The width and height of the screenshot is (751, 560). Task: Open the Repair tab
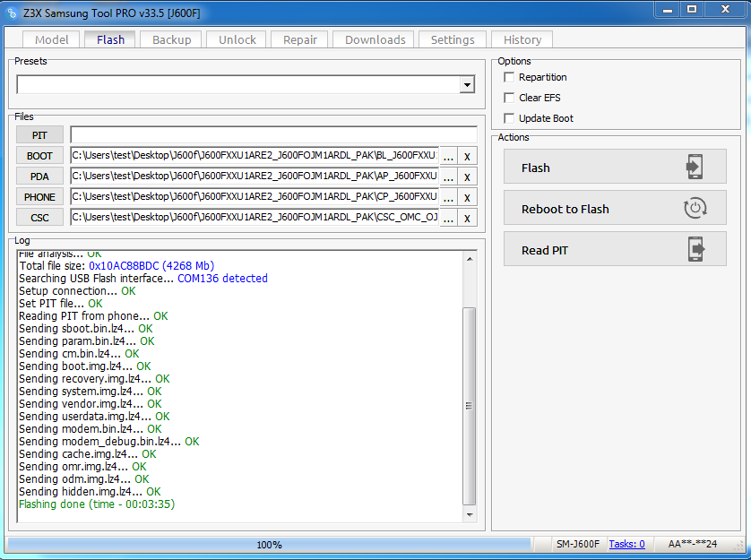click(x=300, y=39)
